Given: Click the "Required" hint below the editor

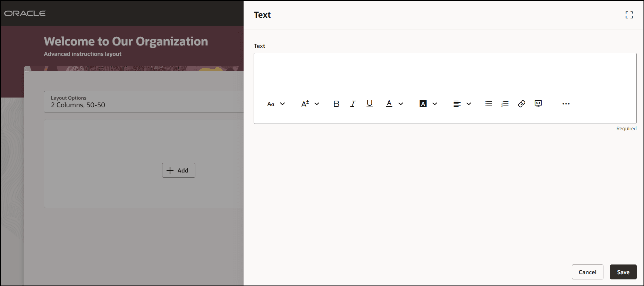Looking at the screenshot, I should point(626,128).
